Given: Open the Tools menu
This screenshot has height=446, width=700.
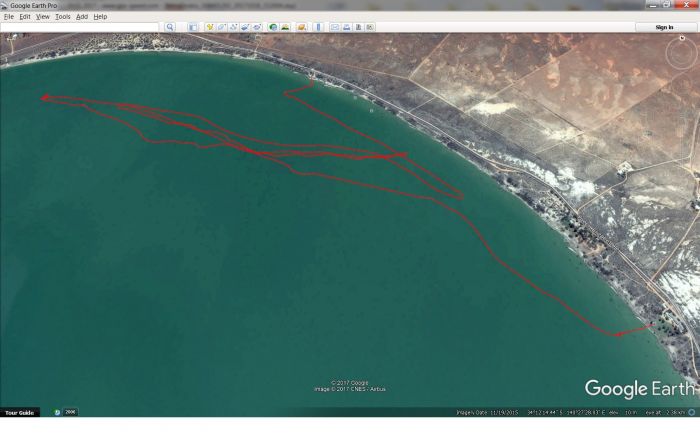Looking at the screenshot, I should 62,17.
